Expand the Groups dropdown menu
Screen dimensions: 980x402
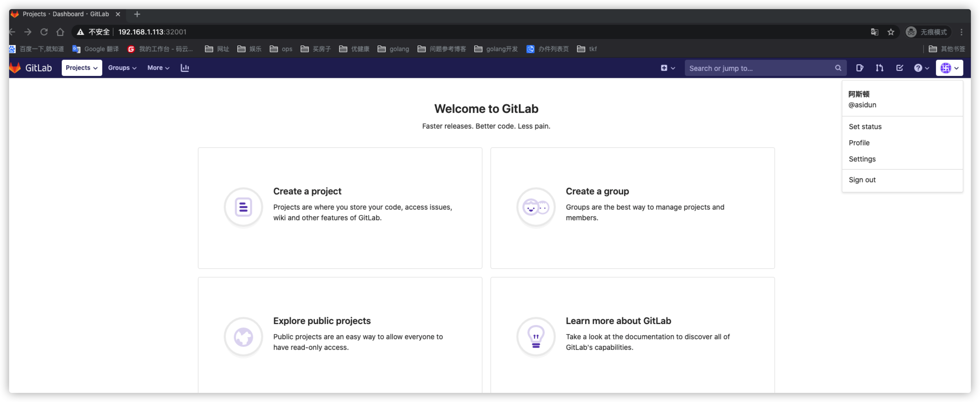122,68
